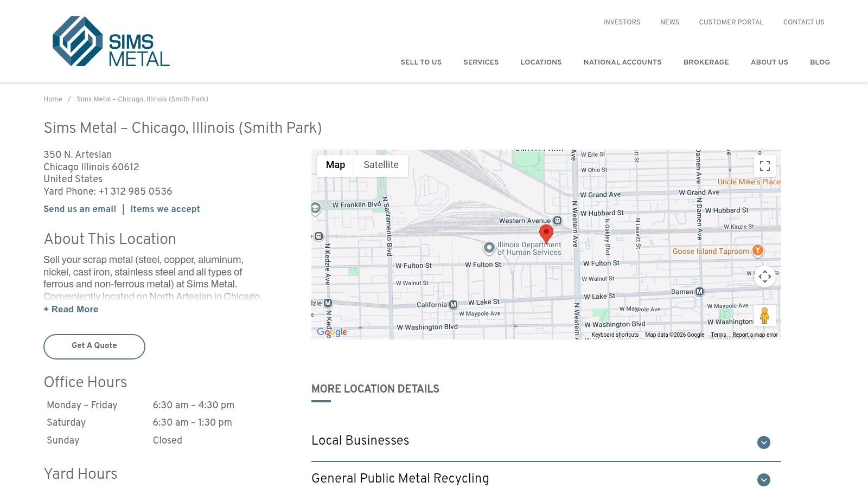
Task: Click the 350 N. Artesian address line
Action: point(78,155)
